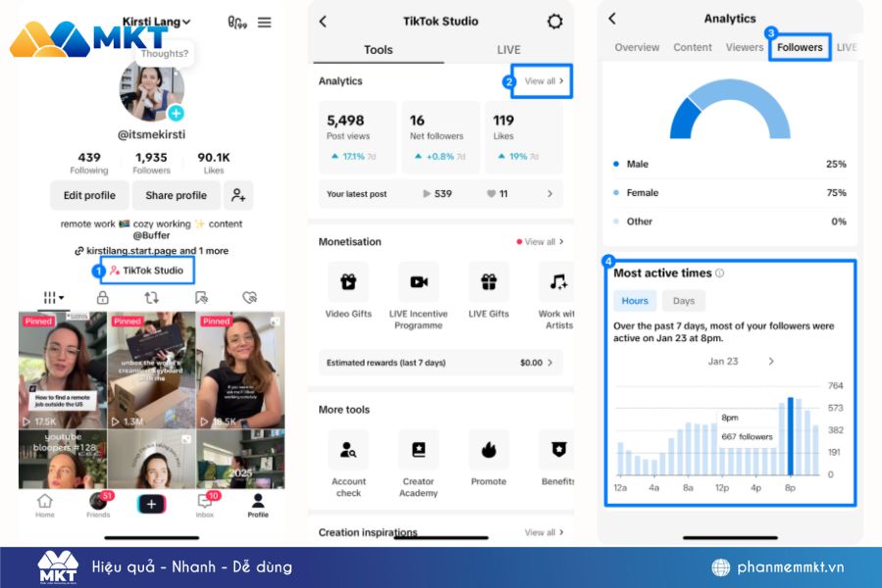Image resolution: width=882 pixels, height=588 pixels.
Task: Tap info icon beside Most active times
Action: pyautogui.click(x=719, y=273)
